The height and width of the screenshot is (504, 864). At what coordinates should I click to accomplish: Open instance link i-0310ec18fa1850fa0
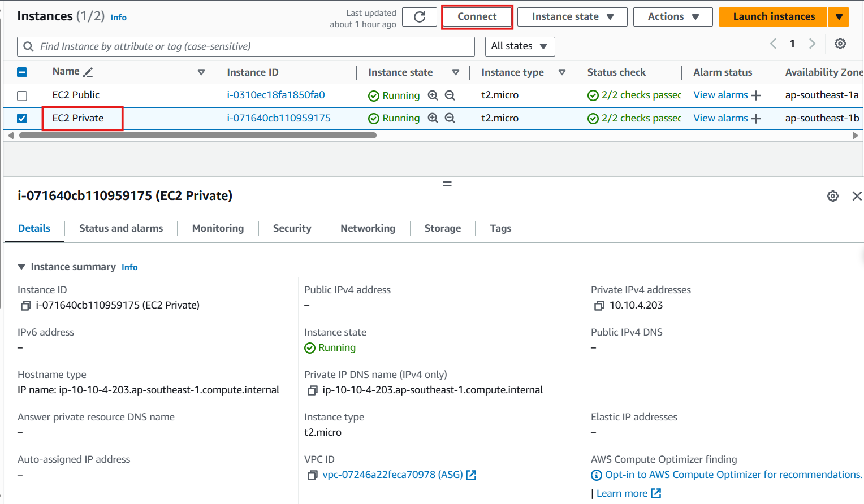[276, 95]
